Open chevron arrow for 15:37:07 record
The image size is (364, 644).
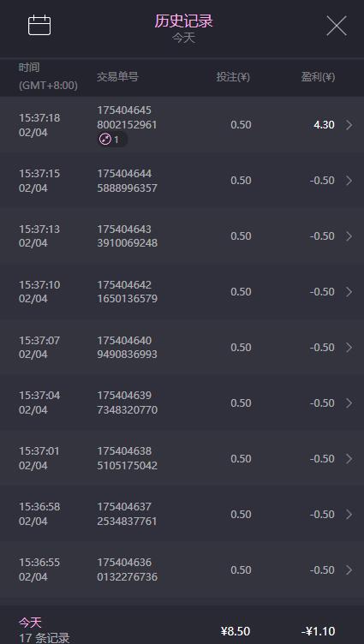(x=349, y=348)
